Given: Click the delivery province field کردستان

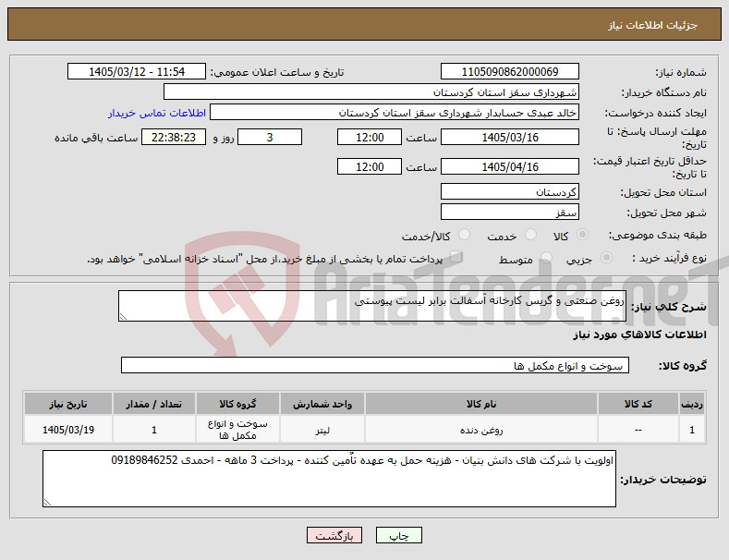Looking at the screenshot, I should [509, 191].
